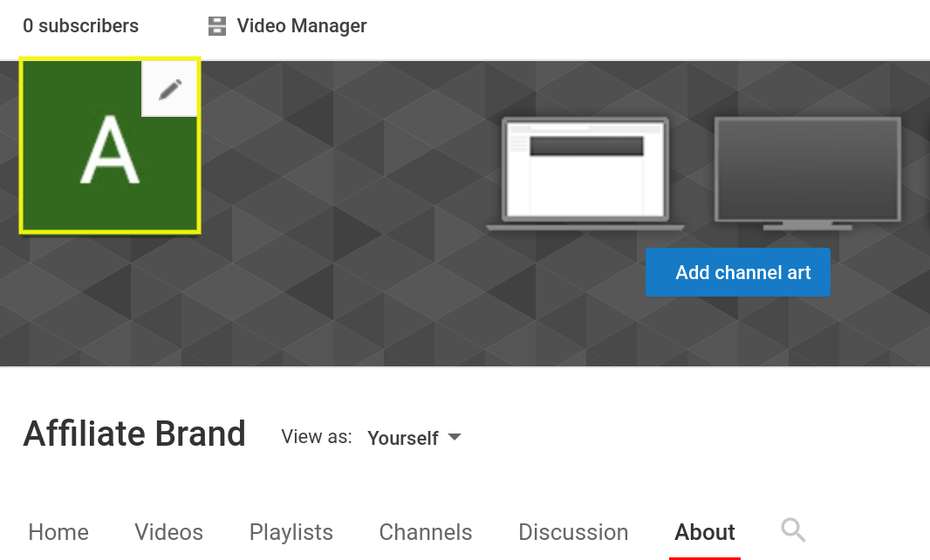The width and height of the screenshot is (930, 560).
Task: Click the Add channel art button
Action: coord(737,272)
